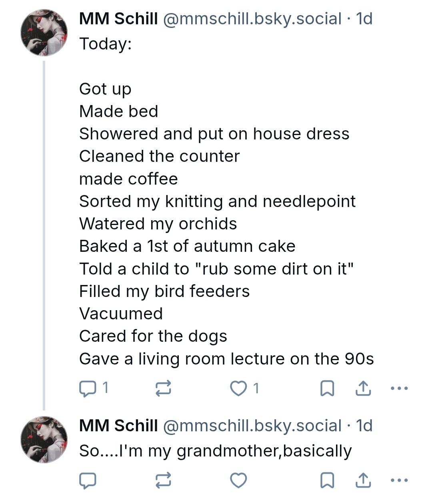The width and height of the screenshot is (432, 504).
Task: Open the first post's profile avatar
Action: coord(44,33)
